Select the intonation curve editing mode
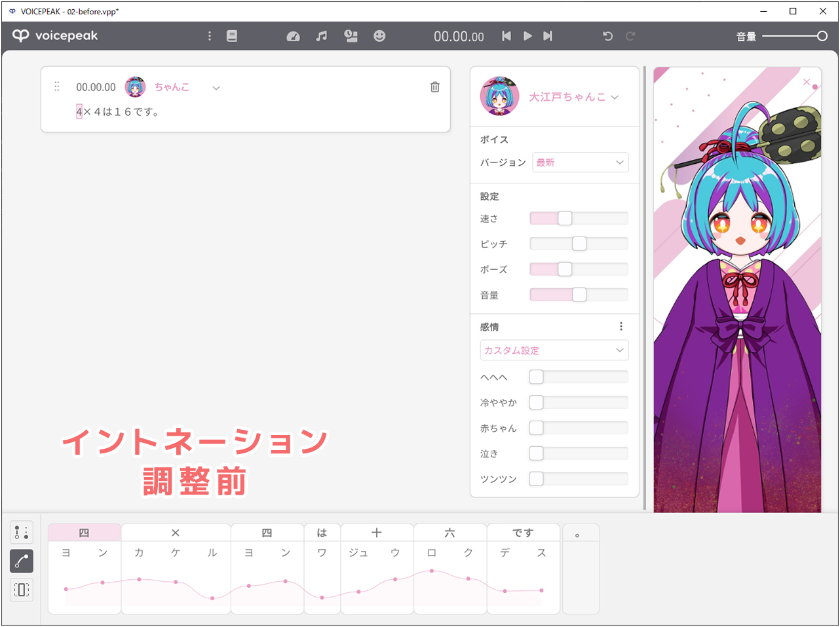 pos(22,561)
